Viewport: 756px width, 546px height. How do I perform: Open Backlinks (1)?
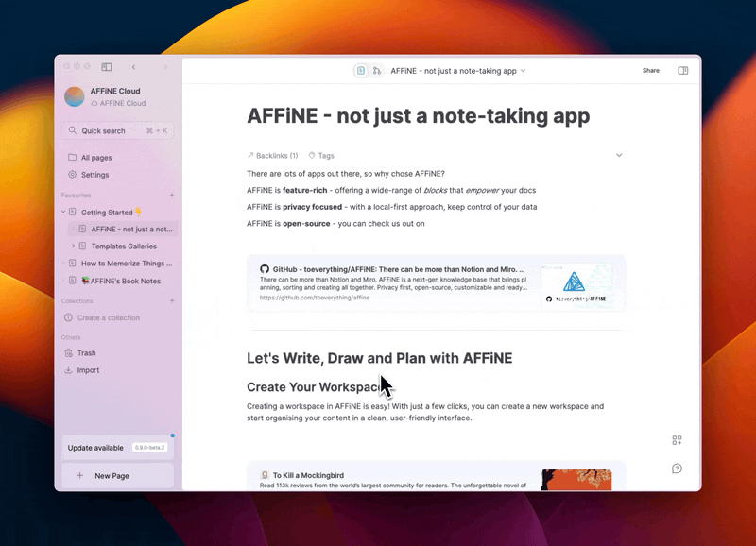point(273,156)
